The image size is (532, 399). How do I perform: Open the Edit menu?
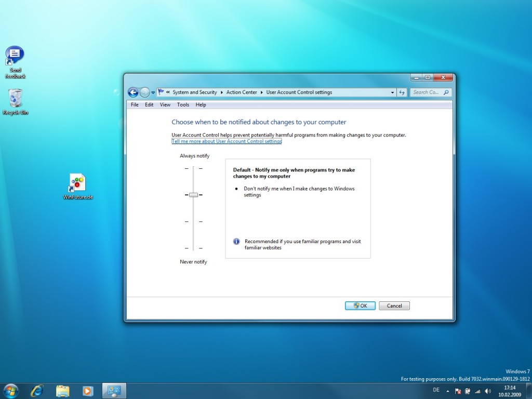point(149,104)
